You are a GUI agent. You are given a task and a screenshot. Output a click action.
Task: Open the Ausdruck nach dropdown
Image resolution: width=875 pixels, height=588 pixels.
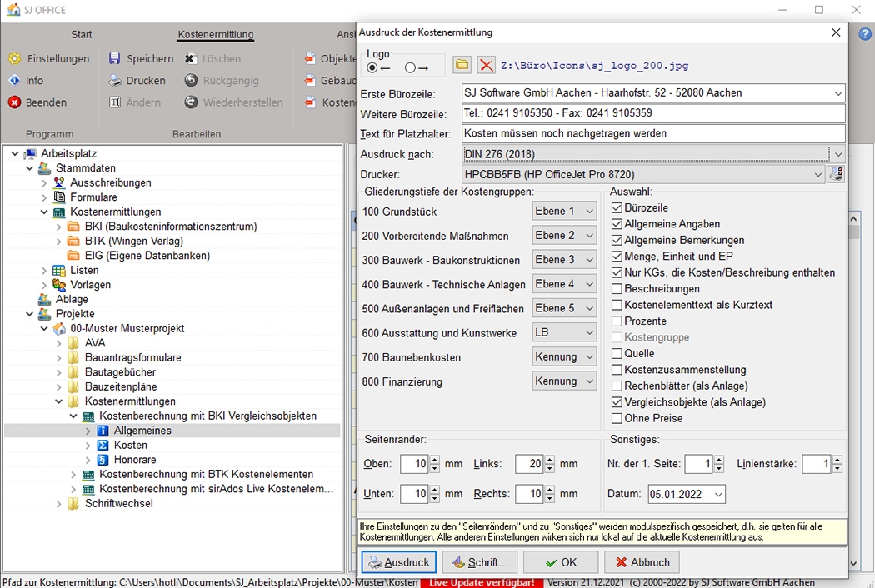pyautogui.click(x=838, y=154)
